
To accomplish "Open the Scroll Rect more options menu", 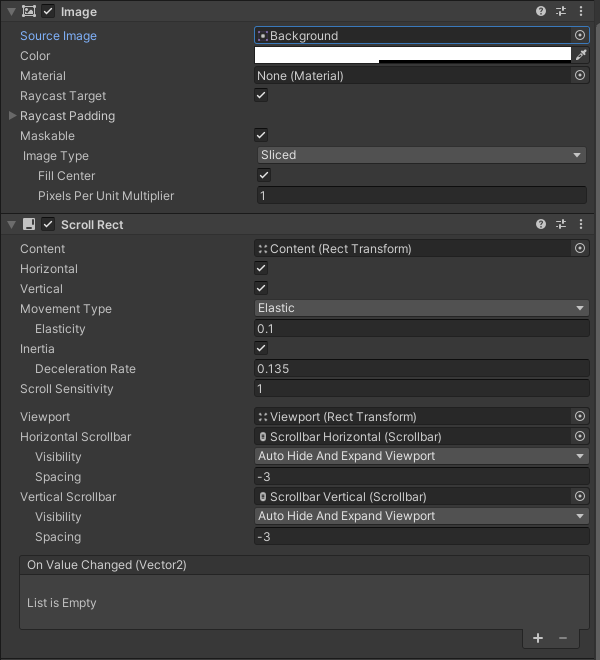I will [581, 224].
